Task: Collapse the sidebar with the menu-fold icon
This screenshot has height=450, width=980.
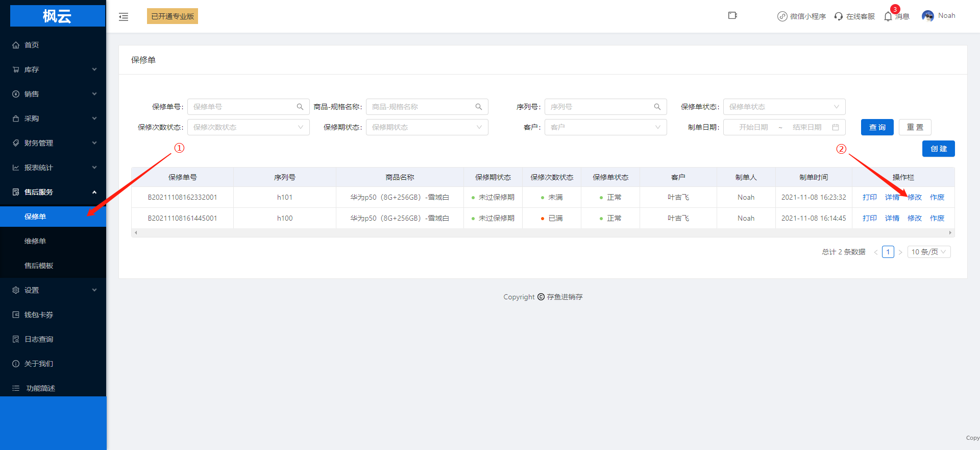Action: [x=124, y=17]
